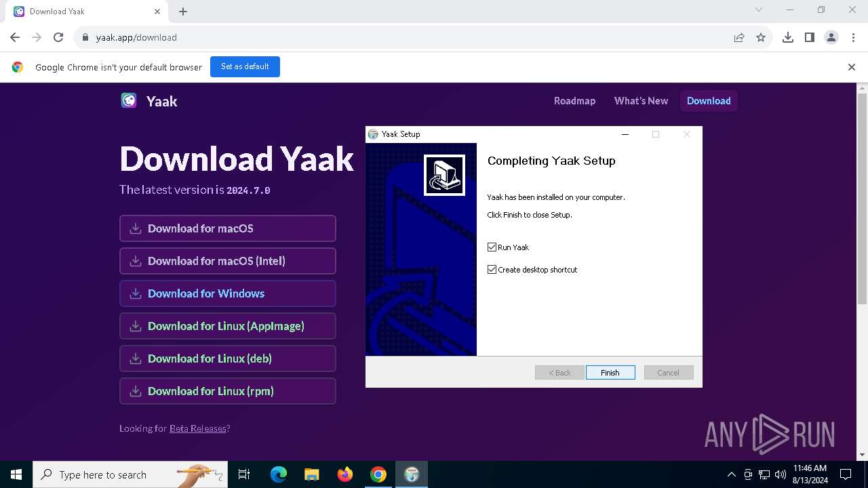Click the address bar URL yaak.app/download

point(136,37)
